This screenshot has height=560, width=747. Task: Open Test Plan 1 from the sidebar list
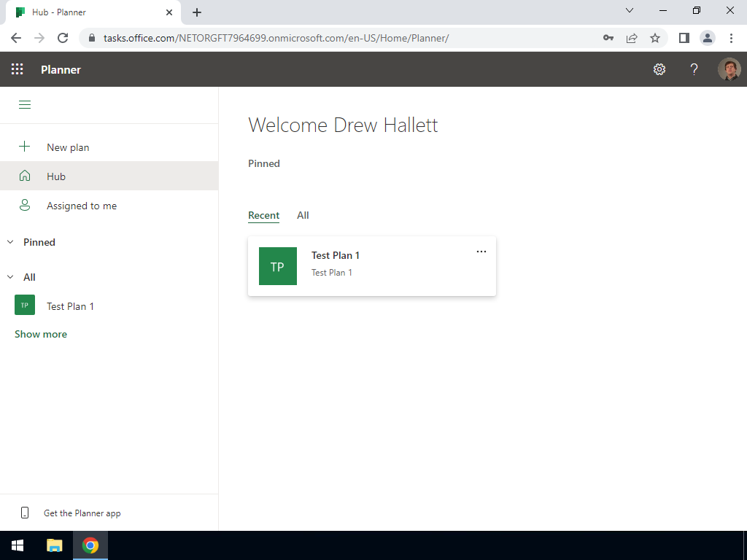109,306
